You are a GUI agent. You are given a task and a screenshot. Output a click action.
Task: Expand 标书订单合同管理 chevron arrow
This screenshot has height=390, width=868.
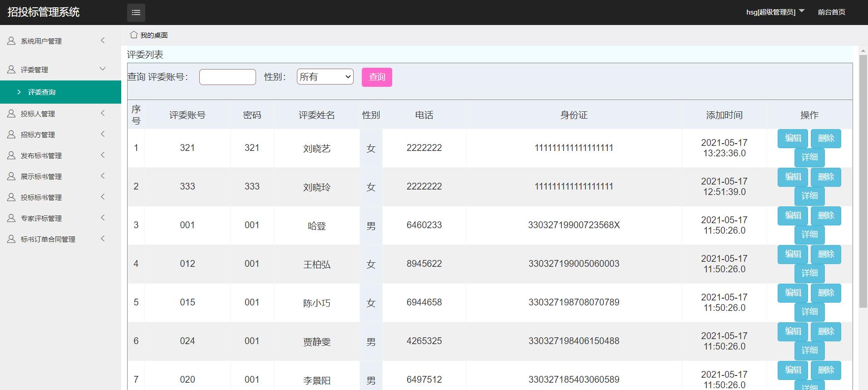(x=103, y=239)
